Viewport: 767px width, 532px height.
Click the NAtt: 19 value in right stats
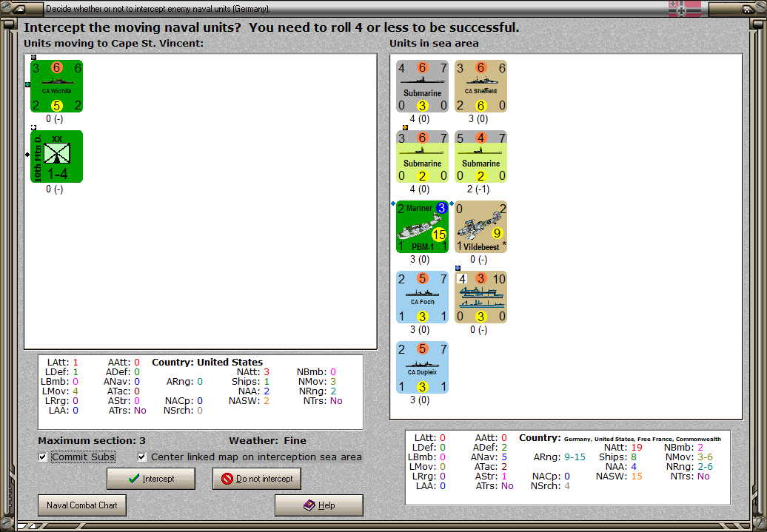(623, 448)
